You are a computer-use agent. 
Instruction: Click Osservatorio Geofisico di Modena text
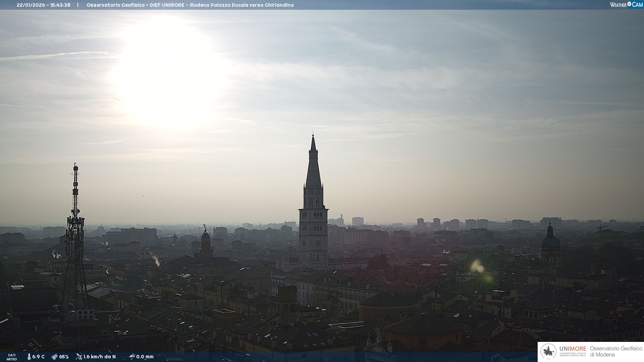(616, 352)
